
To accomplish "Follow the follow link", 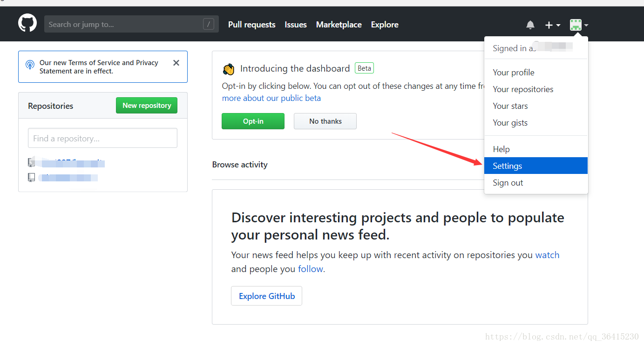I will point(311,269).
